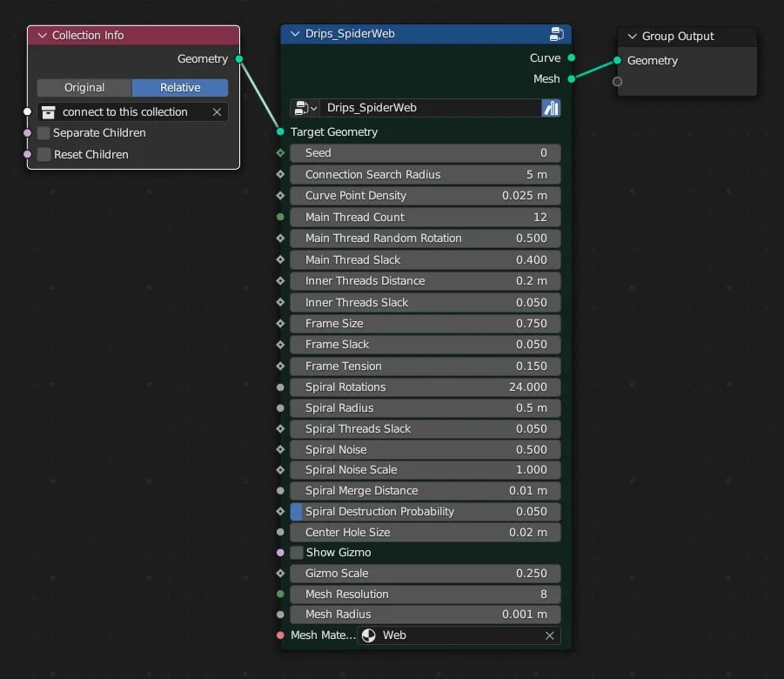Switch collection transform to Original
This screenshot has height=679, width=784.
(x=84, y=87)
